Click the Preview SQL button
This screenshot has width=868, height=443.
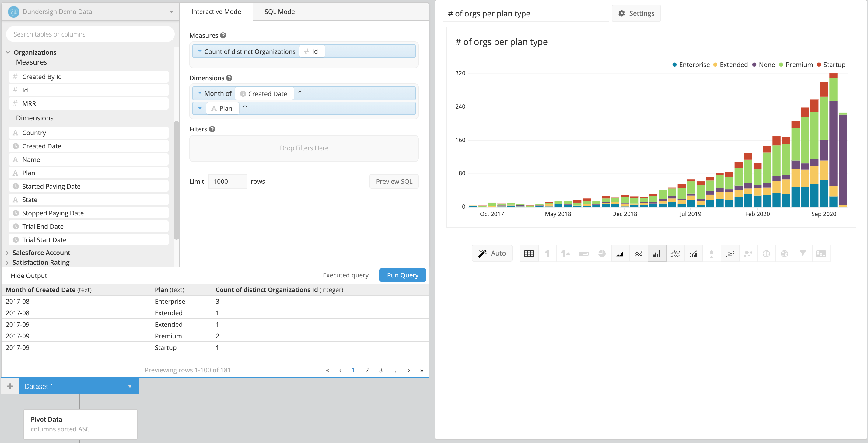(394, 181)
